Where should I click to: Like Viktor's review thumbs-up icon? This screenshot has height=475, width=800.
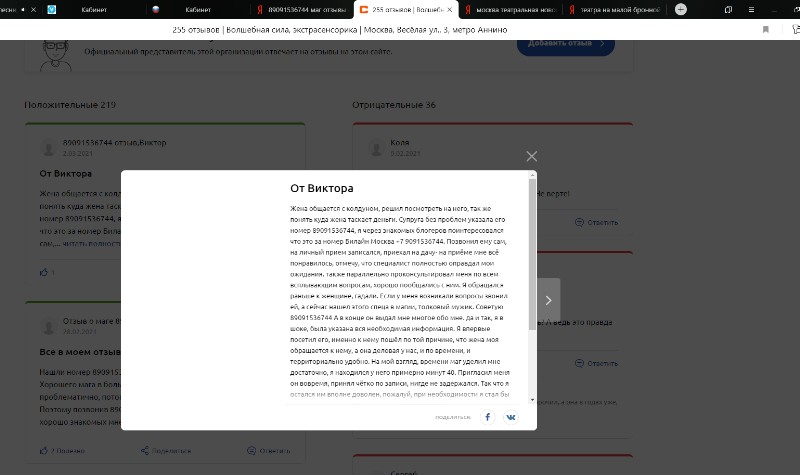tap(44, 272)
